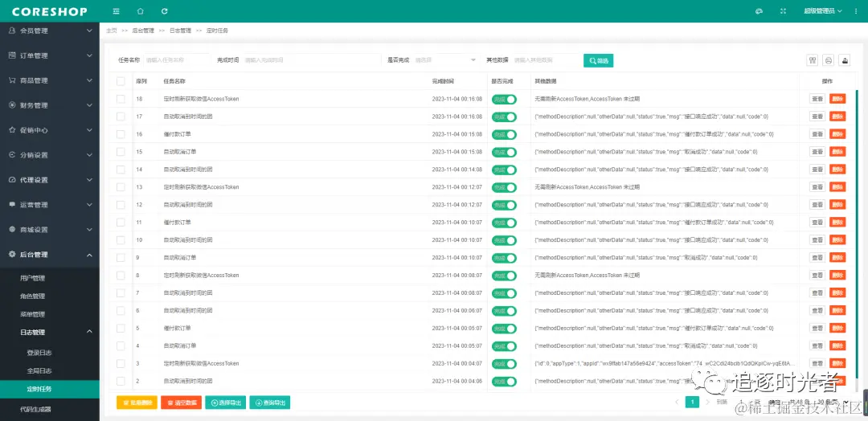Screen dimensions: 868x421
Task: Select the checkbox for row 5
Action: coord(121,328)
